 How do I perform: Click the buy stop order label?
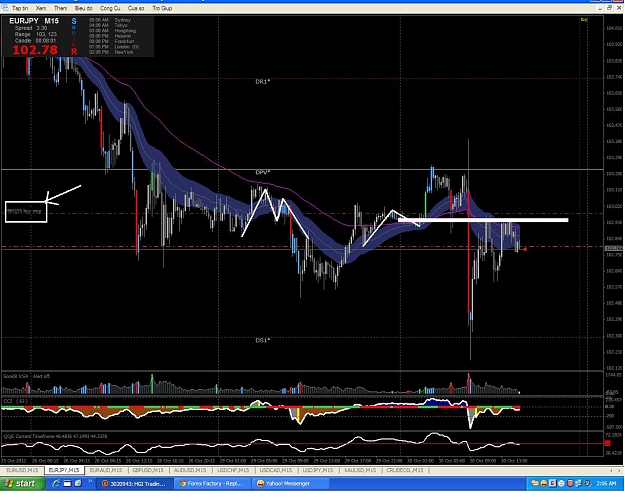coord(24,211)
